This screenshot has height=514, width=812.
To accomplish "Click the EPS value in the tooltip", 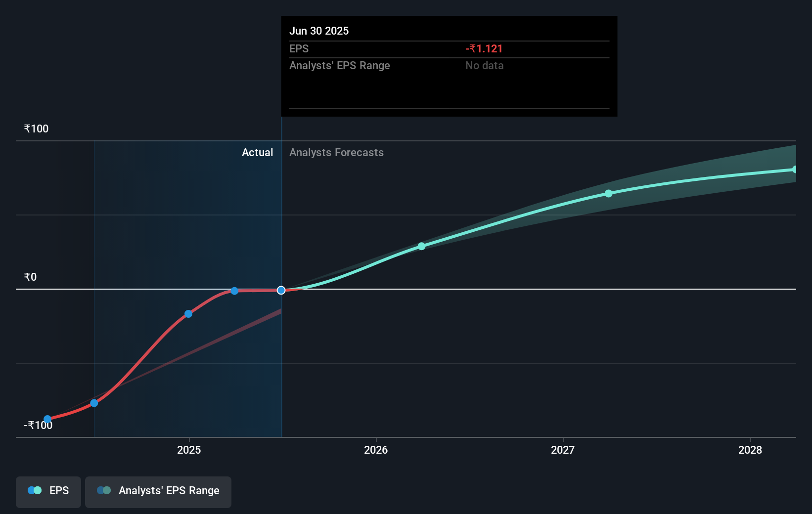I will 484,48.
